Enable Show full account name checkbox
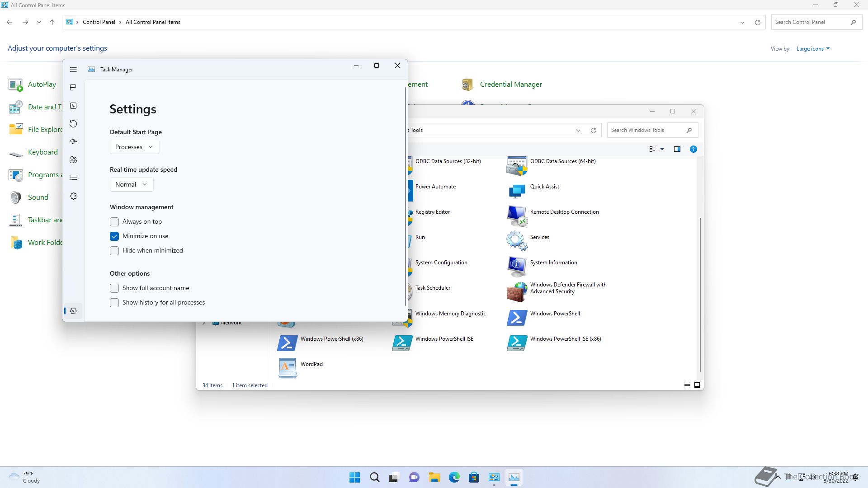Image resolution: width=868 pixels, height=488 pixels. tap(114, 288)
